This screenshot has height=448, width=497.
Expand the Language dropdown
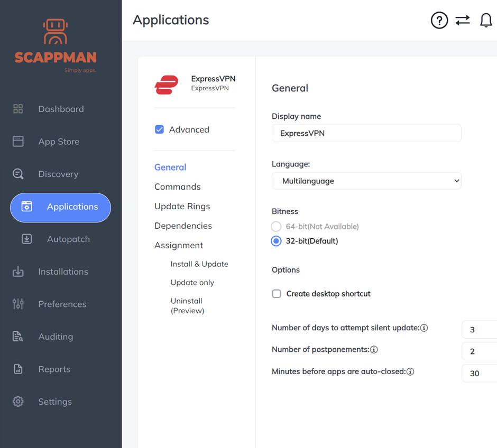(x=366, y=181)
